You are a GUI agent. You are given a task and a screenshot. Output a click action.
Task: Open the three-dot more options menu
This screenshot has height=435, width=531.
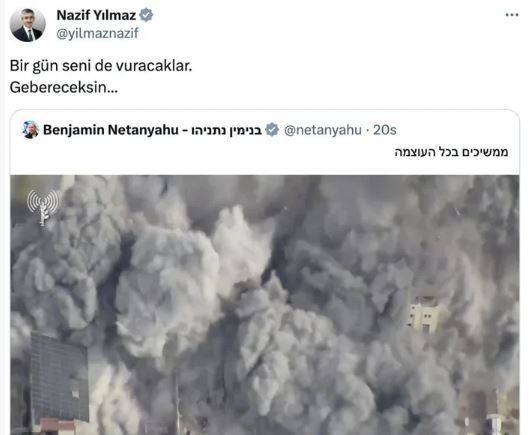(512, 15)
